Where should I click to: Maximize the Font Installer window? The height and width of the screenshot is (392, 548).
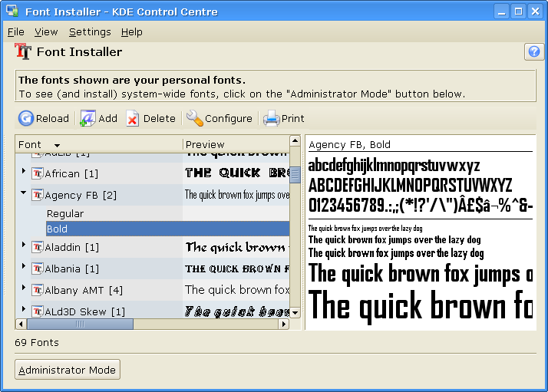point(519,12)
